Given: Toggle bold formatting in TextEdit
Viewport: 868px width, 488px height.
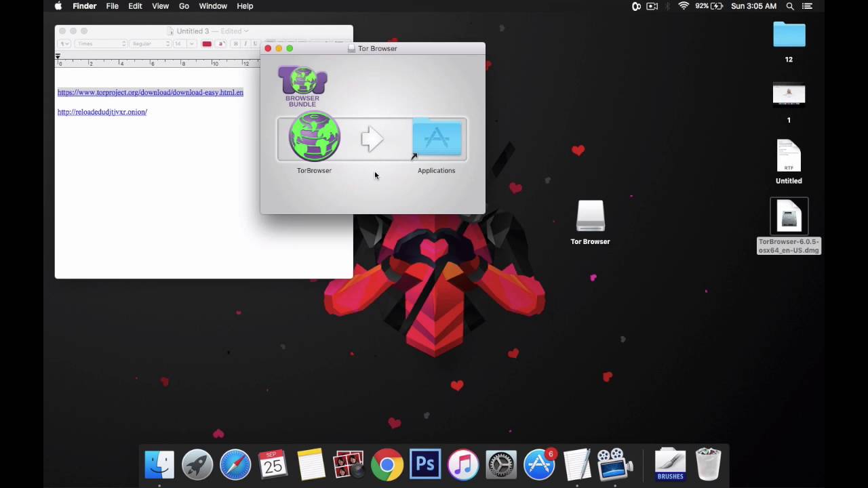Looking at the screenshot, I should [235, 44].
